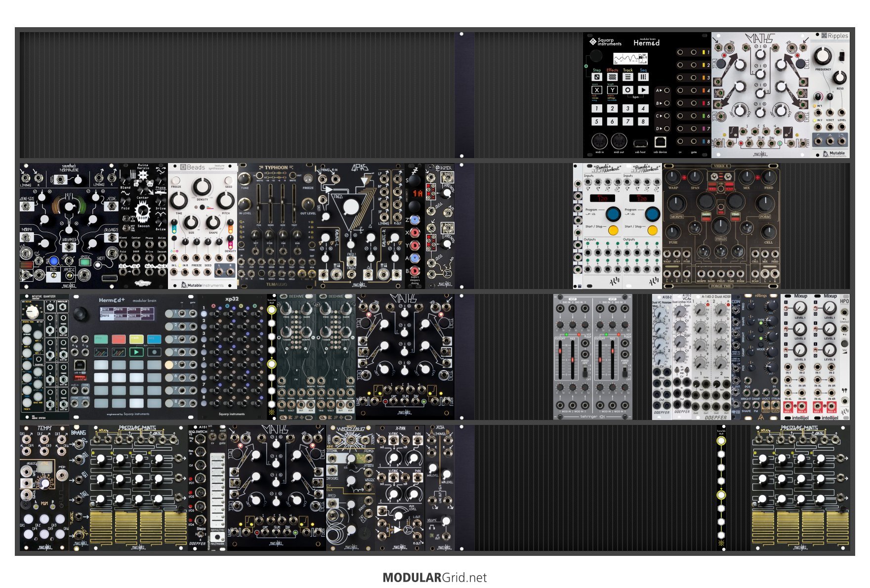870x588 pixels.
Task: Click the 120 BPM display on first Pamela's
Action: pos(602,198)
